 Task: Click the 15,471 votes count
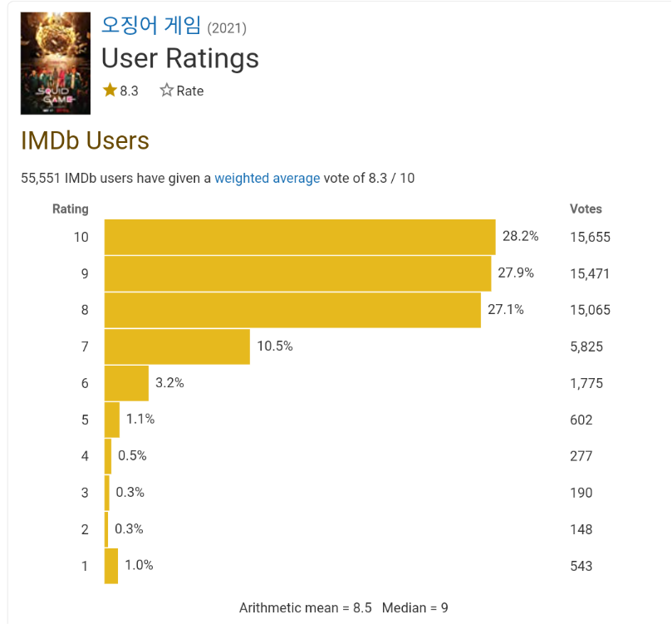pos(590,273)
